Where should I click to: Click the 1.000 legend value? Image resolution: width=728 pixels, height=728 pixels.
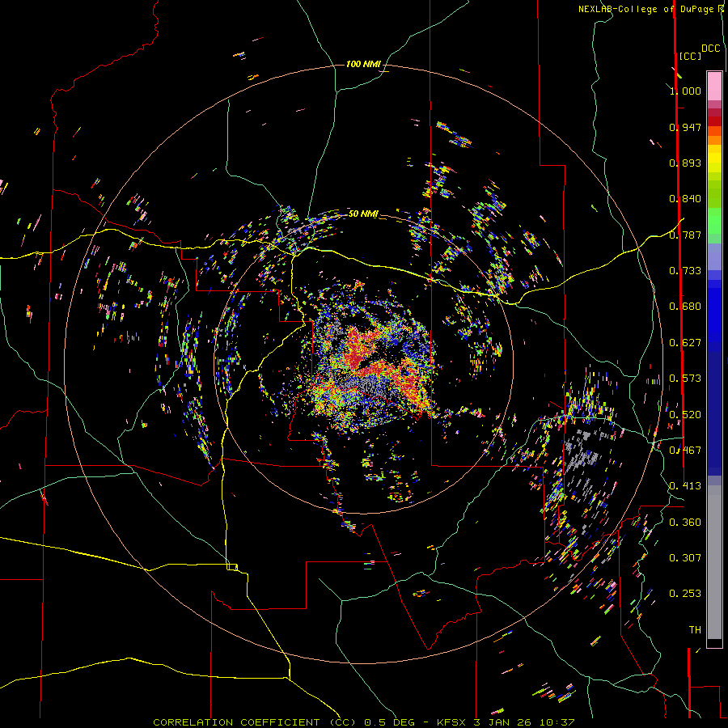coord(685,91)
